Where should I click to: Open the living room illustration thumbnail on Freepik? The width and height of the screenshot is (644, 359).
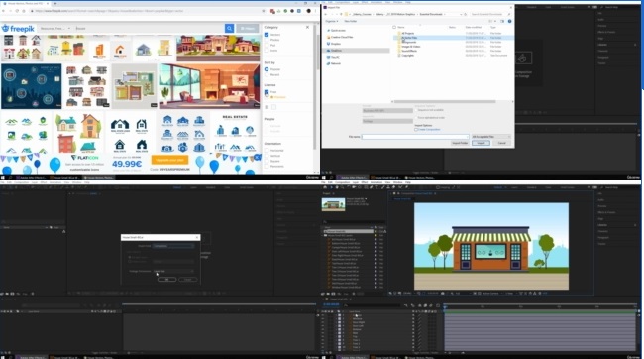209,85
